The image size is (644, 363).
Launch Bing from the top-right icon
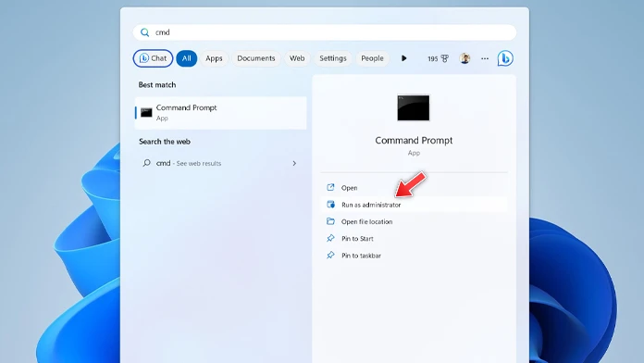point(505,58)
